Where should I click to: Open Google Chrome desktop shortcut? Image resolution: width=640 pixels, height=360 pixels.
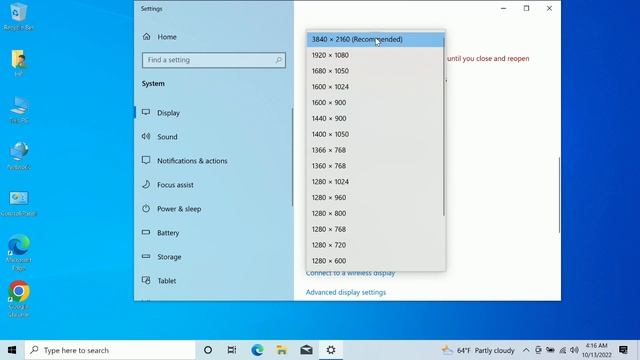19,299
